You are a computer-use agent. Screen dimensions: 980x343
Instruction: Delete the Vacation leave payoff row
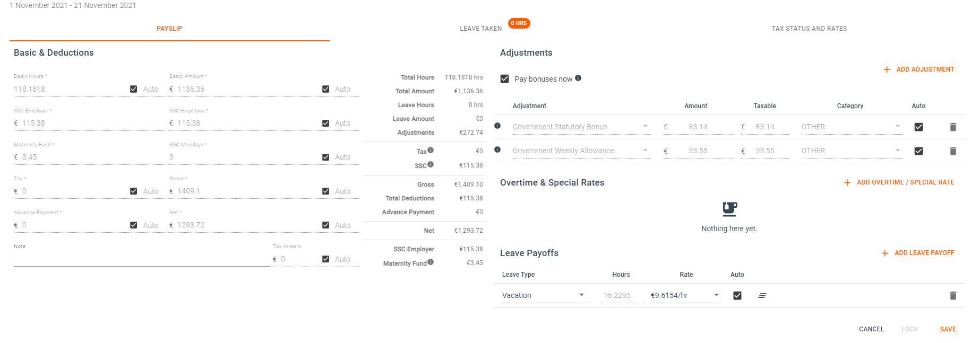(953, 296)
